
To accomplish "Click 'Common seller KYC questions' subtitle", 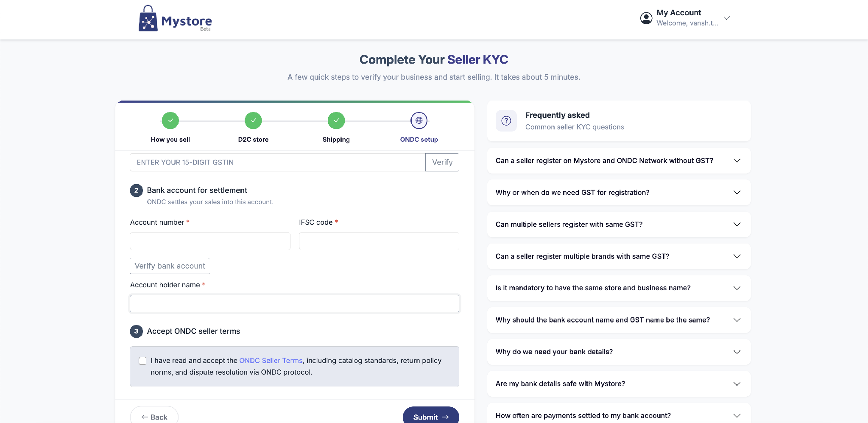I will [575, 127].
